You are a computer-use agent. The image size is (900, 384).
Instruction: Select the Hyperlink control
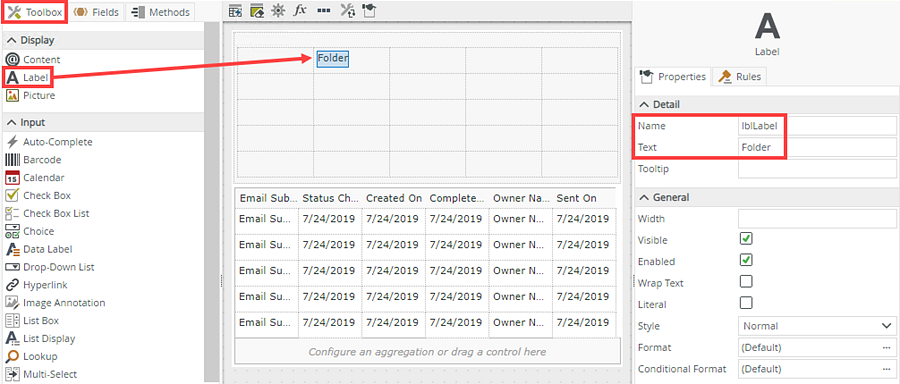click(x=36, y=285)
